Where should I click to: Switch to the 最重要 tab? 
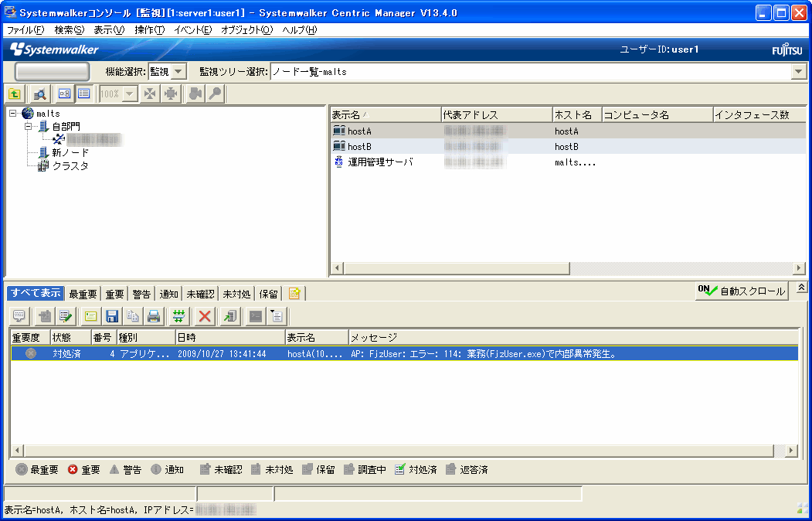tap(83, 295)
